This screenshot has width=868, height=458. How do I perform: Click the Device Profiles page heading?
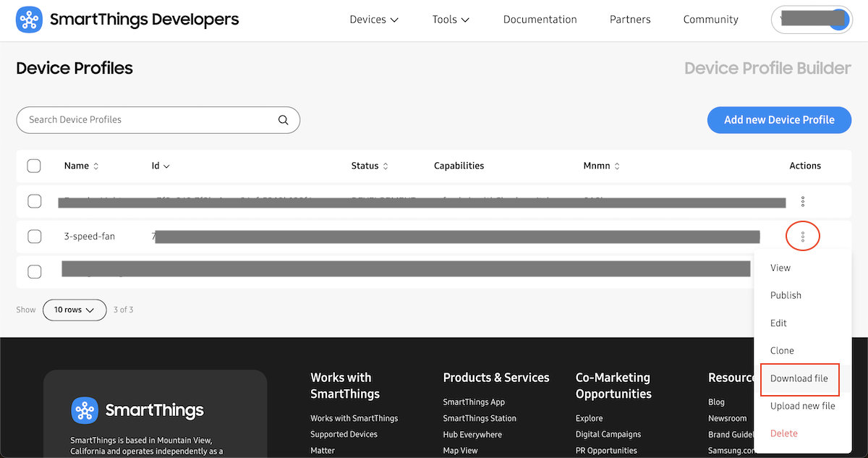pyautogui.click(x=75, y=69)
